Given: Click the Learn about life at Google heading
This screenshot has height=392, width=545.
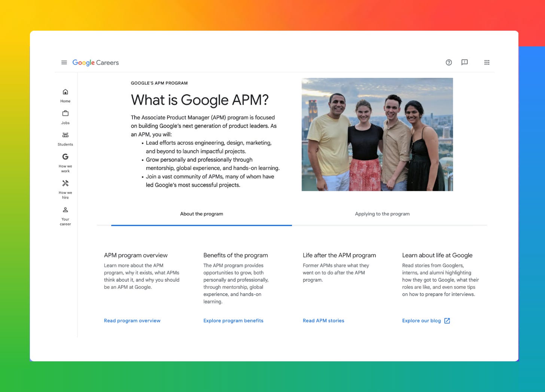Looking at the screenshot, I should coord(437,255).
